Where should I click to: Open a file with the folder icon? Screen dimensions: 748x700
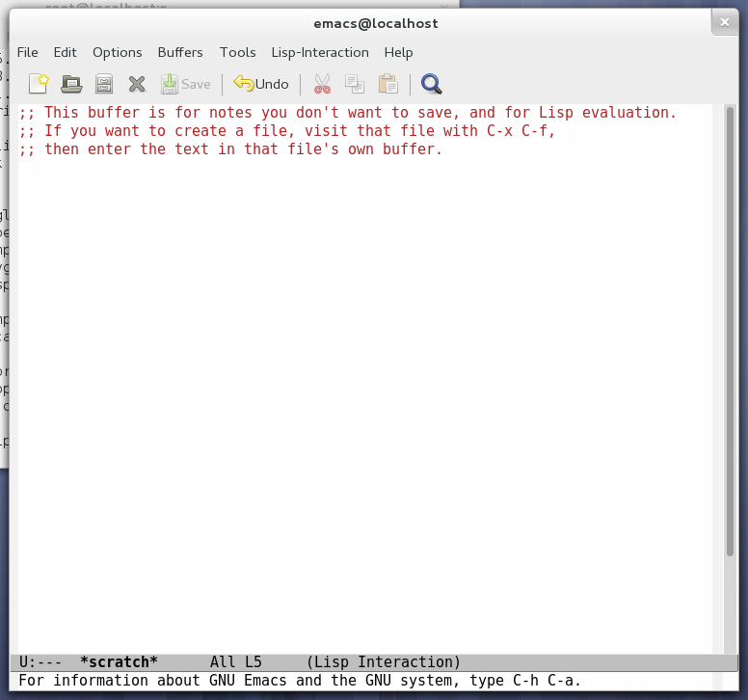pos(71,84)
